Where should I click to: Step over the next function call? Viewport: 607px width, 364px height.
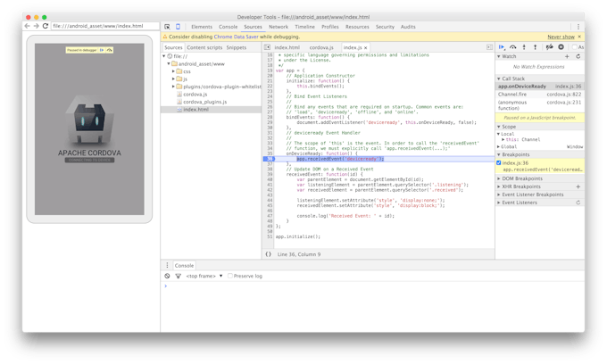click(x=513, y=47)
